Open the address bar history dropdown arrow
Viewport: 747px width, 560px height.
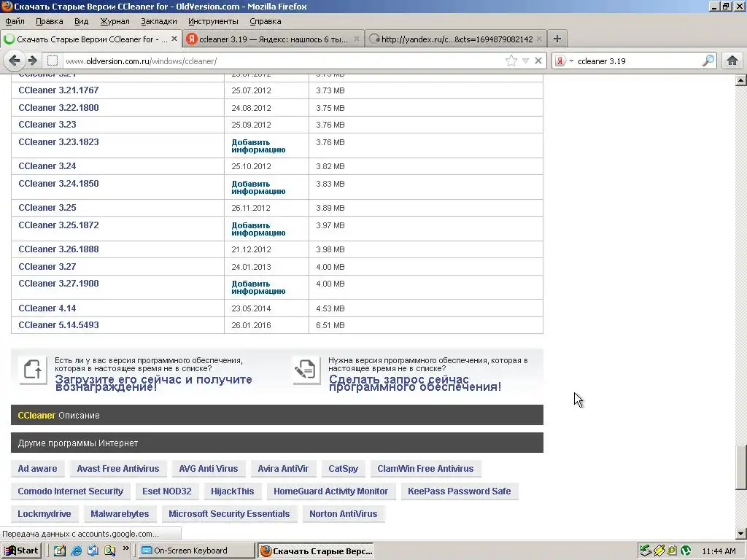pyautogui.click(x=525, y=61)
